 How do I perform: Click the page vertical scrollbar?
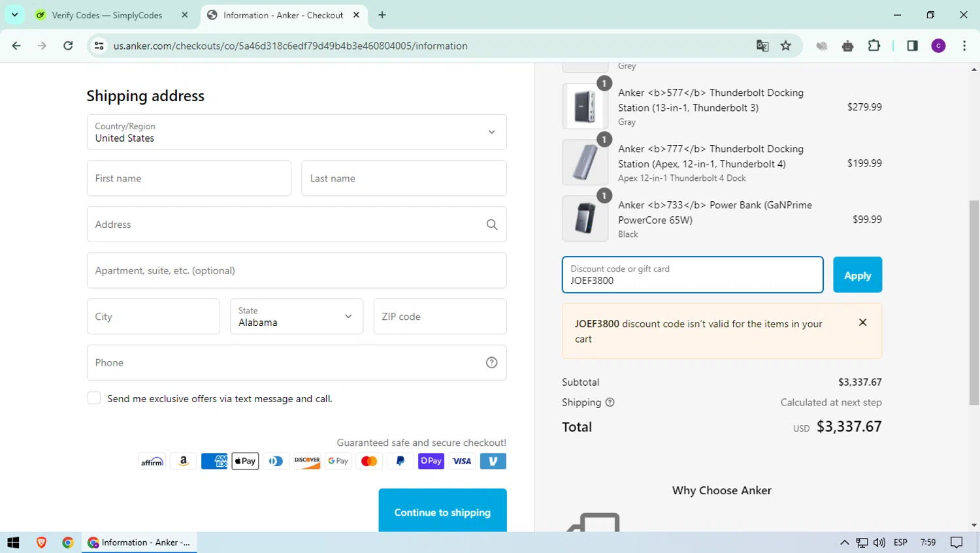point(974,302)
